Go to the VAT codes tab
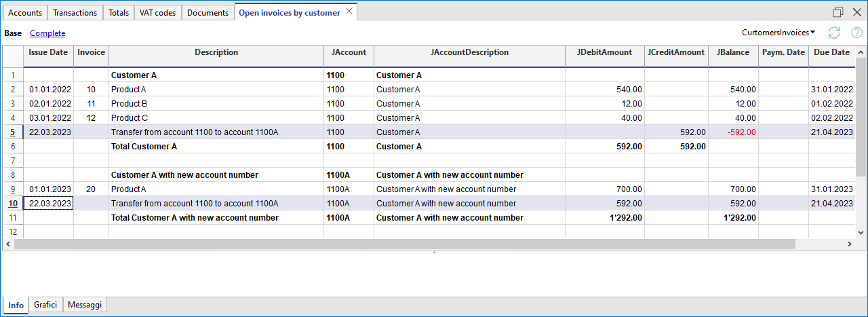 pos(157,13)
